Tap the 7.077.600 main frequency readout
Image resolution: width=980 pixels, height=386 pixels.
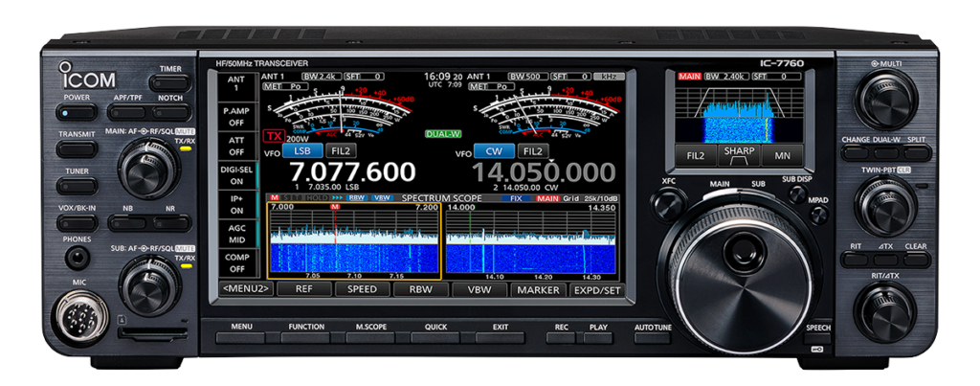pyautogui.click(x=352, y=172)
